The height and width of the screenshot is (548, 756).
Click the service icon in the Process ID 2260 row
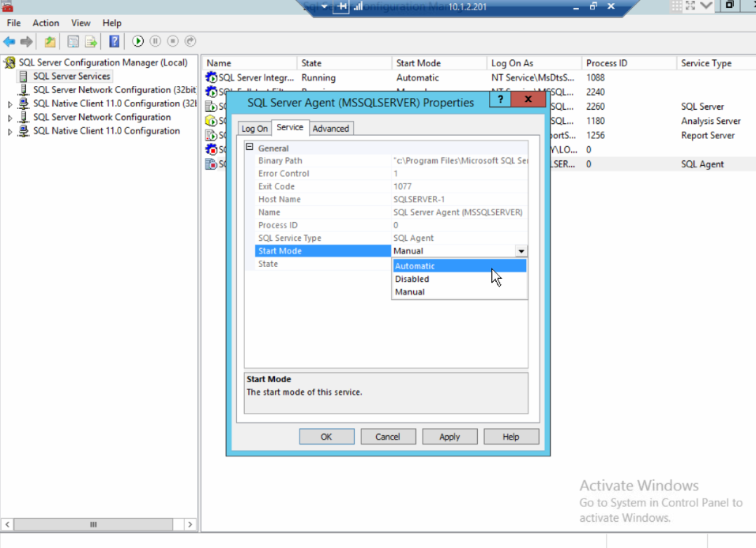[211, 106]
